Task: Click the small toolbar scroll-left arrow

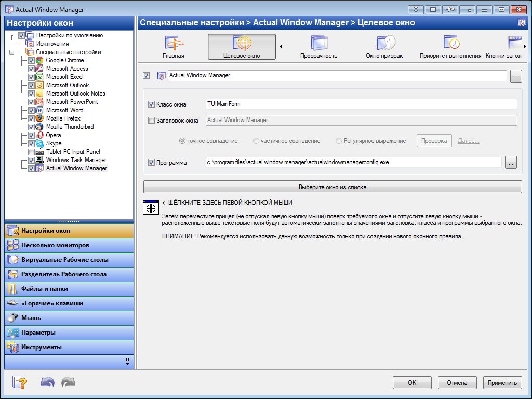Action: [281, 47]
